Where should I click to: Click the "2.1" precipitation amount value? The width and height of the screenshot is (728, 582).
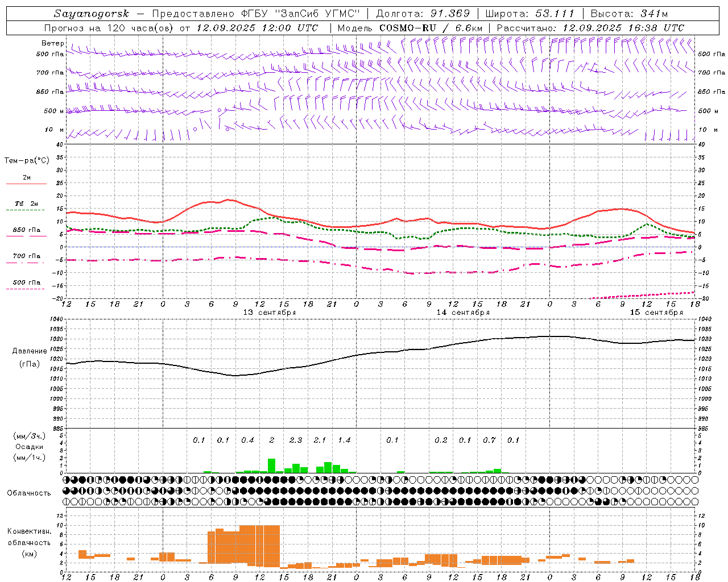click(x=320, y=440)
